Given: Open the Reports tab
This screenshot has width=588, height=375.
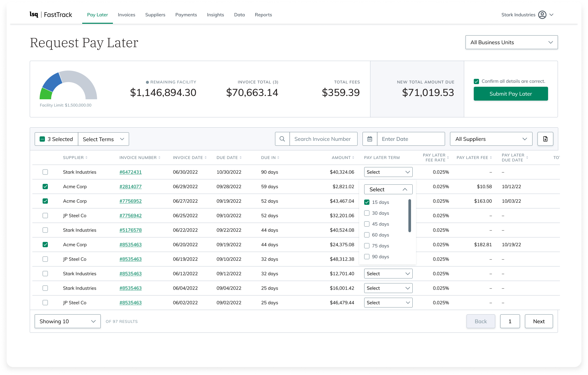Looking at the screenshot, I should [x=263, y=15].
